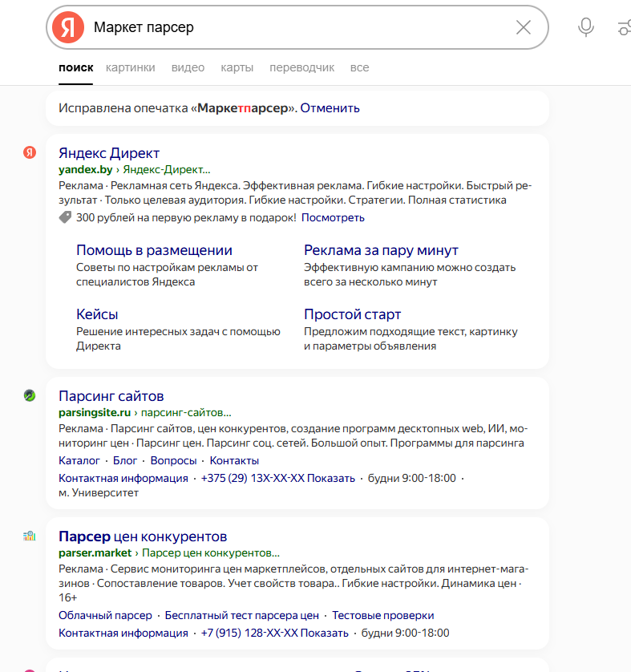The image size is (631, 672).
Task: Click Yandex Direct favicon
Action: (x=30, y=152)
